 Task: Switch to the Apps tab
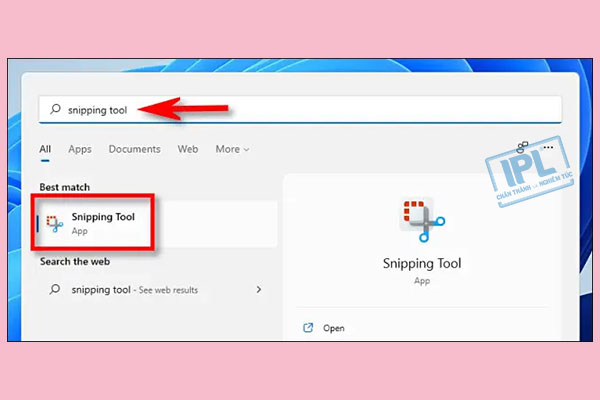(80, 149)
